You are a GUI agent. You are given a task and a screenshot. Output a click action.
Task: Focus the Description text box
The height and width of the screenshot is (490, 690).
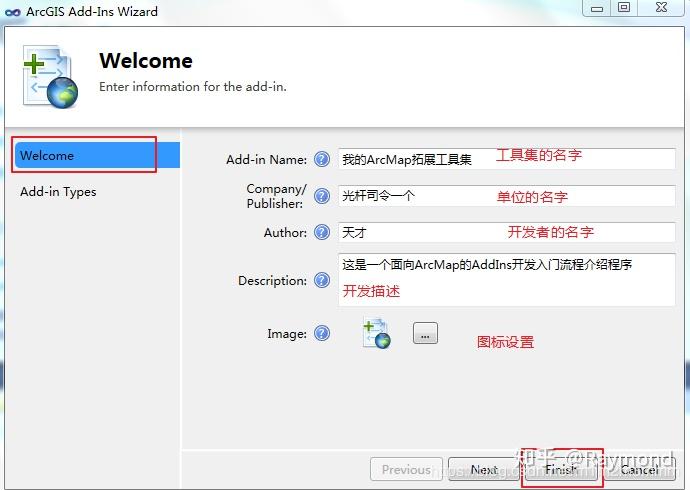(506, 280)
